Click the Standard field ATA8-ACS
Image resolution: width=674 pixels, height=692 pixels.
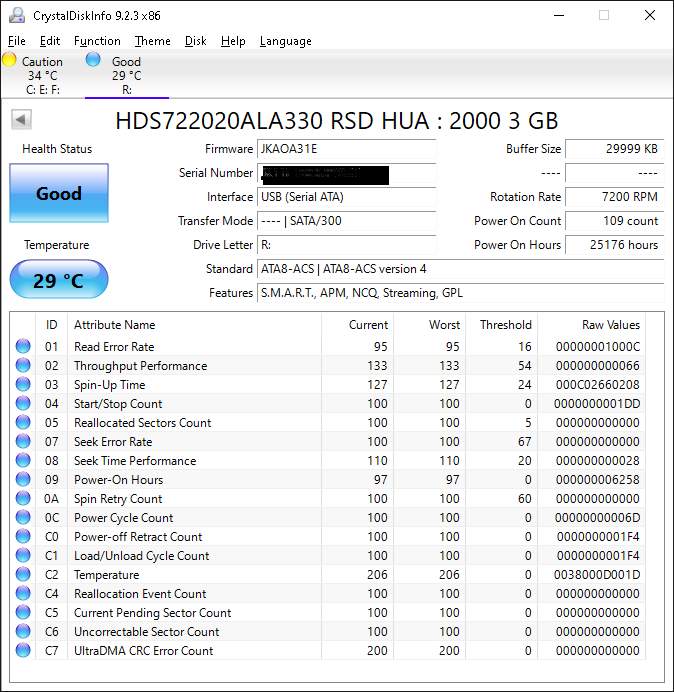tap(460, 269)
